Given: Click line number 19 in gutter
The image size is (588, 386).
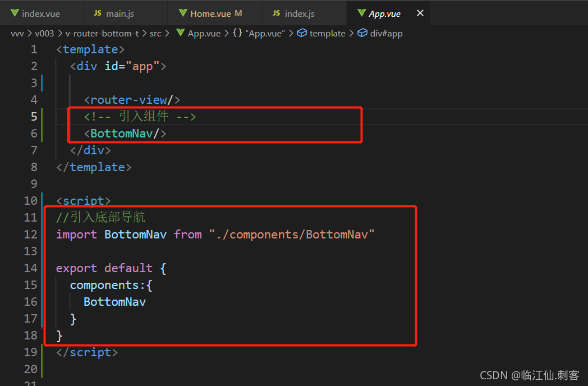Looking at the screenshot, I should coord(30,352).
